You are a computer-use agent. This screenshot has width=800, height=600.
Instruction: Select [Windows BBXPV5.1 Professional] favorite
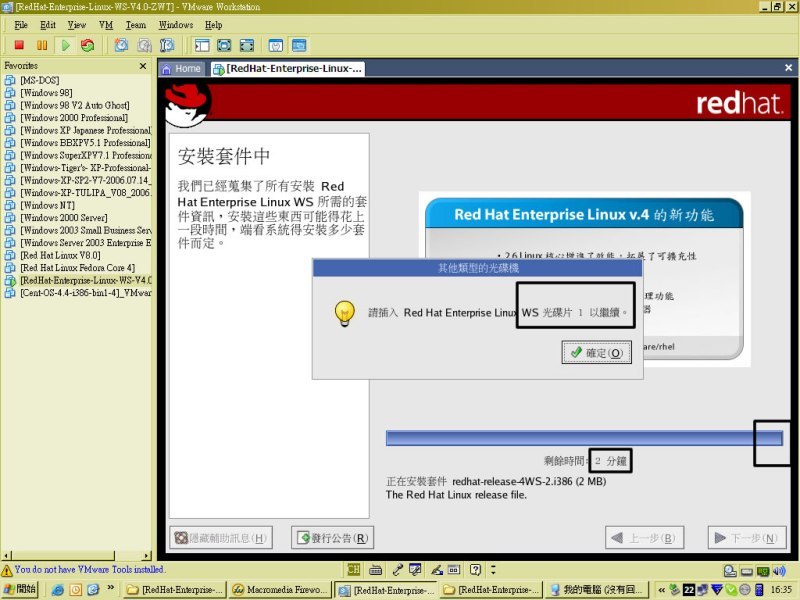pyautogui.click(x=78, y=142)
